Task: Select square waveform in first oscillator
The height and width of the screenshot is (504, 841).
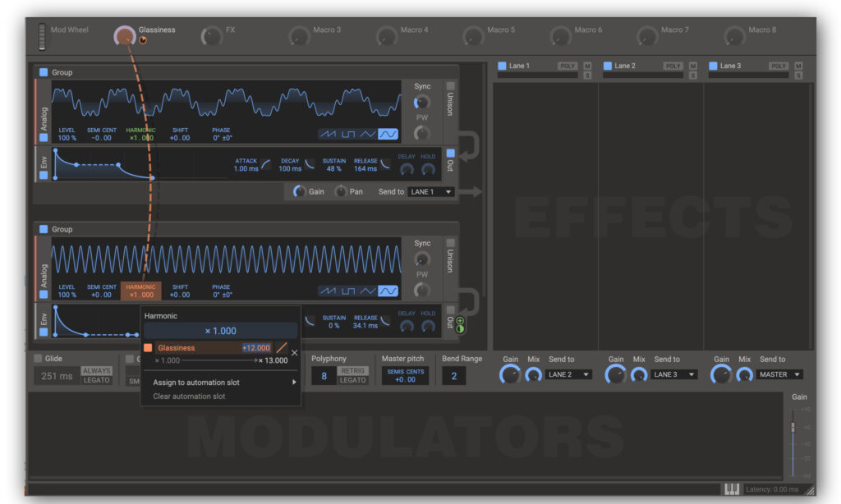Action: point(348,134)
